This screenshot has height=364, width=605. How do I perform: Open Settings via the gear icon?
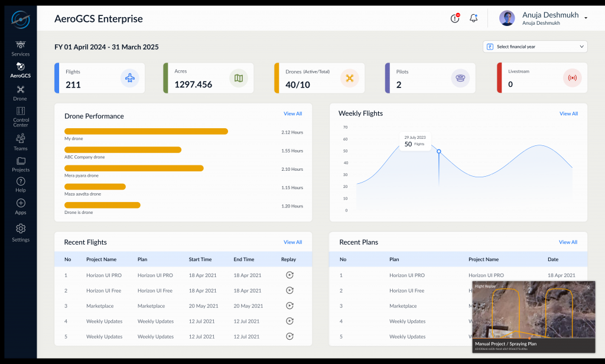(20, 229)
